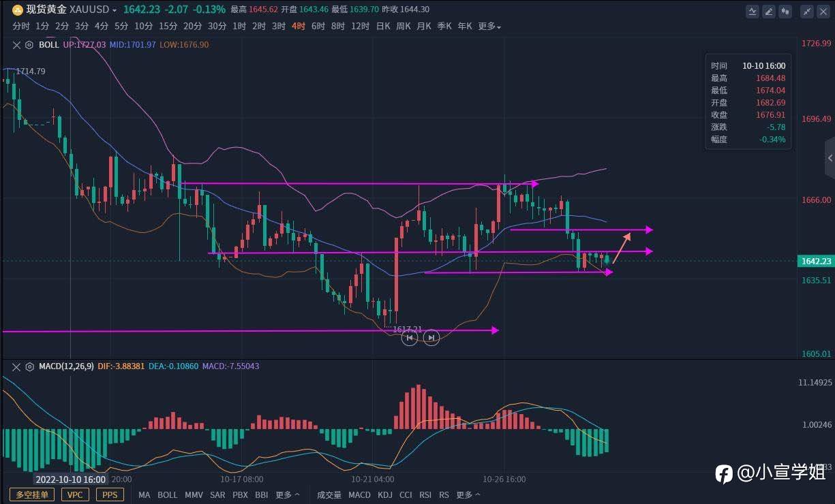Toggle the PPS button
This screenshot has height=504, width=835.
tap(110, 494)
